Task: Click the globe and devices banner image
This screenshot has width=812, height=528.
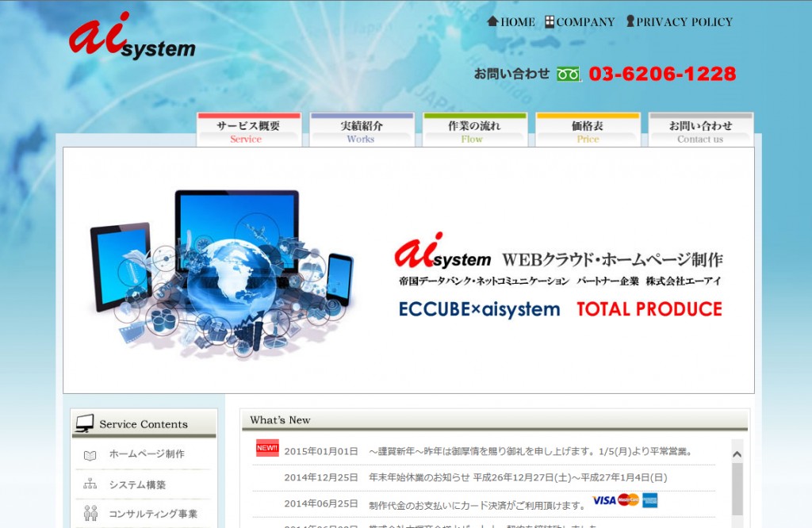Action: click(x=222, y=274)
